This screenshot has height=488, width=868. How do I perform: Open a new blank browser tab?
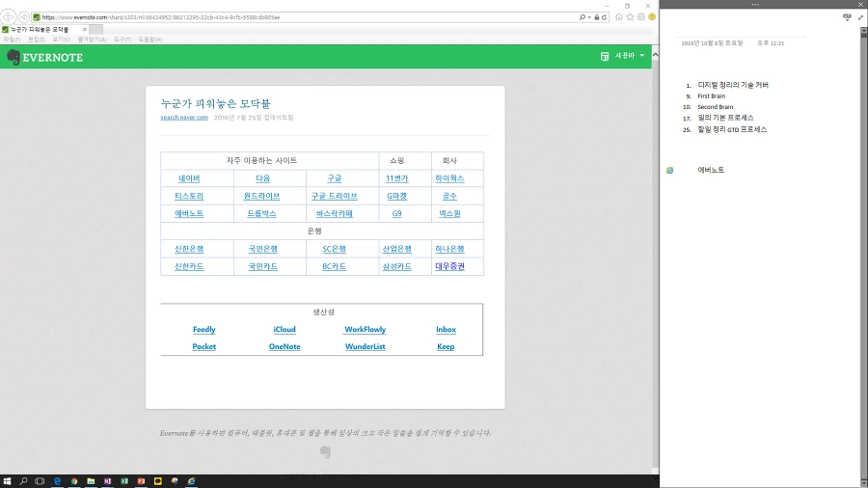pos(95,29)
